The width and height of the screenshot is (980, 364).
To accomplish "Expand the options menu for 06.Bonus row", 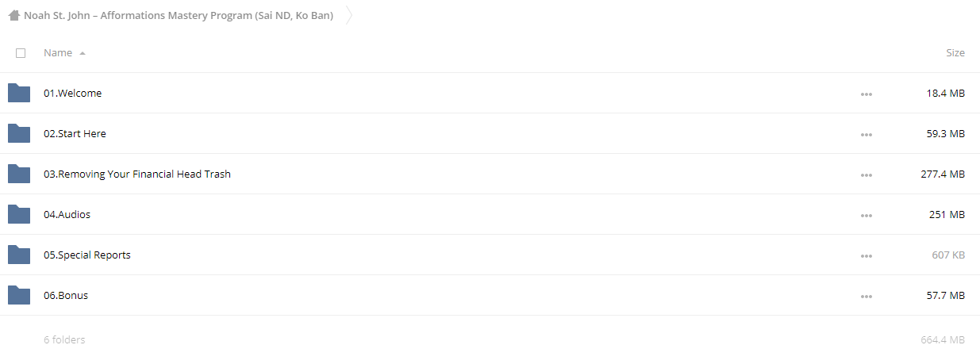I will (x=866, y=297).
